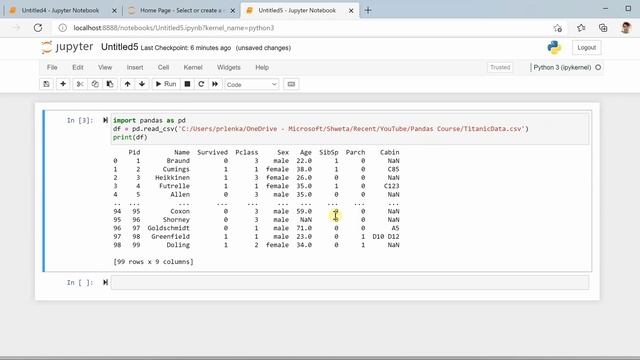Image resolution: width=640 pixels, height=360 pixels.
Task: Click the 'Goldschmidt' name in output
Action: click(x=169, y=228)
